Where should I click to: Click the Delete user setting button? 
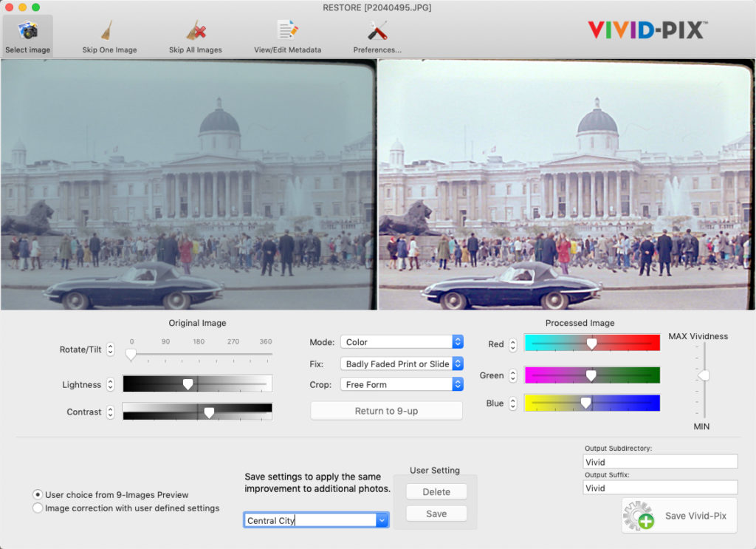[436, 491]
